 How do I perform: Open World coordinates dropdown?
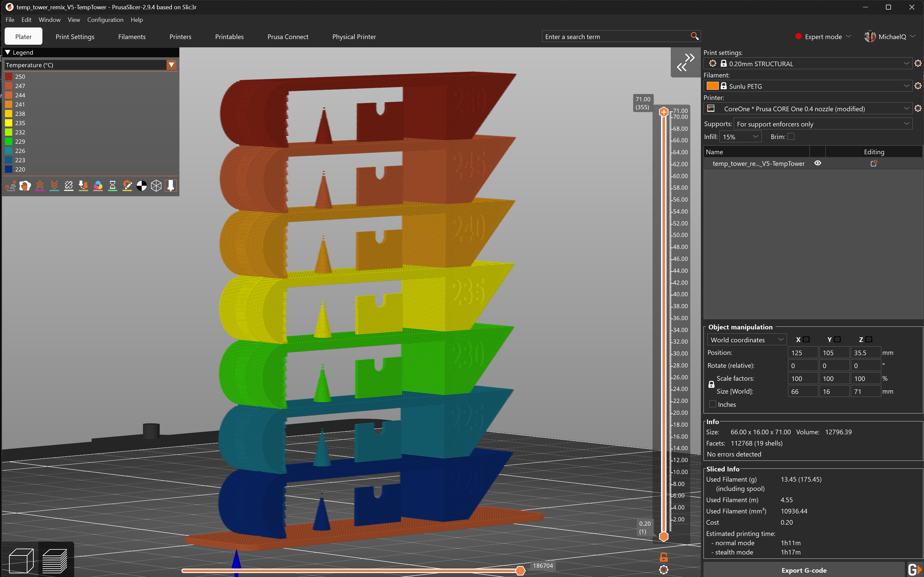click(x=747, y=340)
